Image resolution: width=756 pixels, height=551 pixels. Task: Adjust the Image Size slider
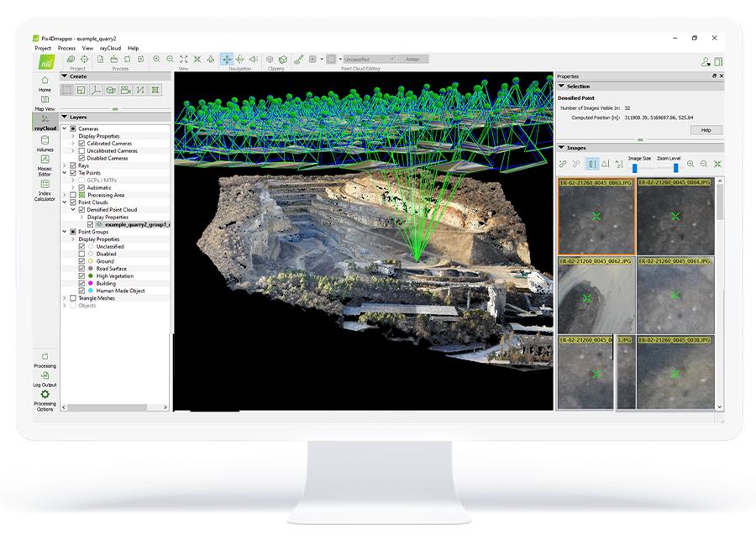[x=635, y=168]
